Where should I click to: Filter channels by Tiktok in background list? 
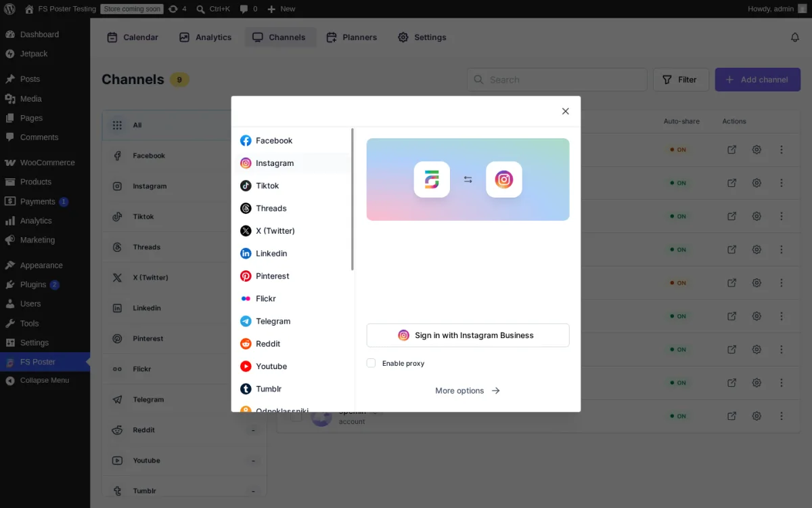[184, 217]
